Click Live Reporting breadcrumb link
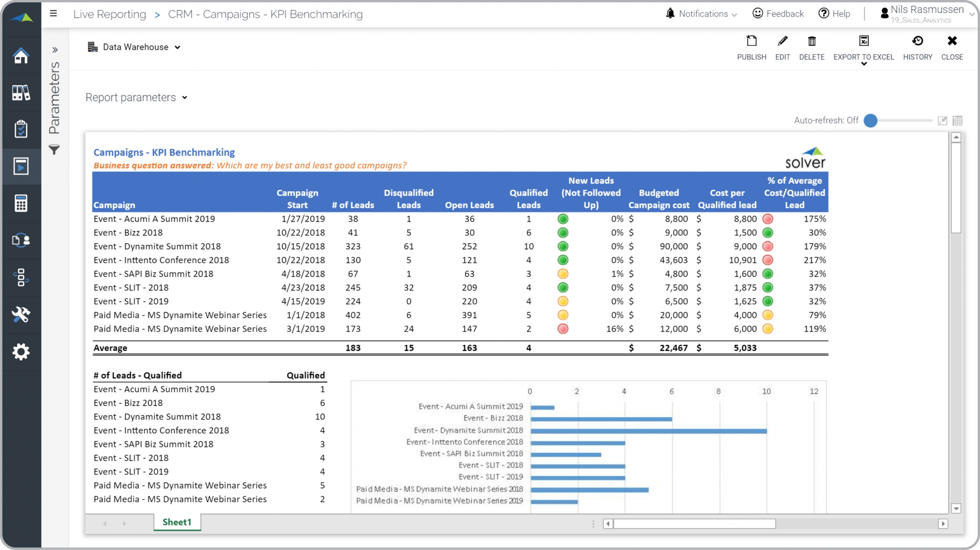The width and height of the screenshot is (980, 550). pyautogui.click(x=110, y=14)
